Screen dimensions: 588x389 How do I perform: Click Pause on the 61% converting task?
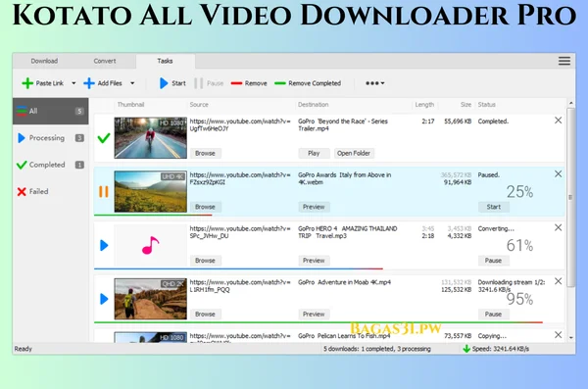pos(494,261)
